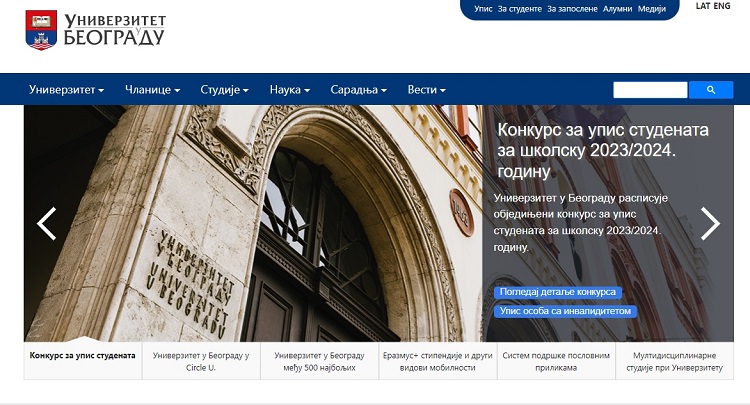Click the University of Belgrade crest logo
The image size is (750, 405).
point(41,30)
